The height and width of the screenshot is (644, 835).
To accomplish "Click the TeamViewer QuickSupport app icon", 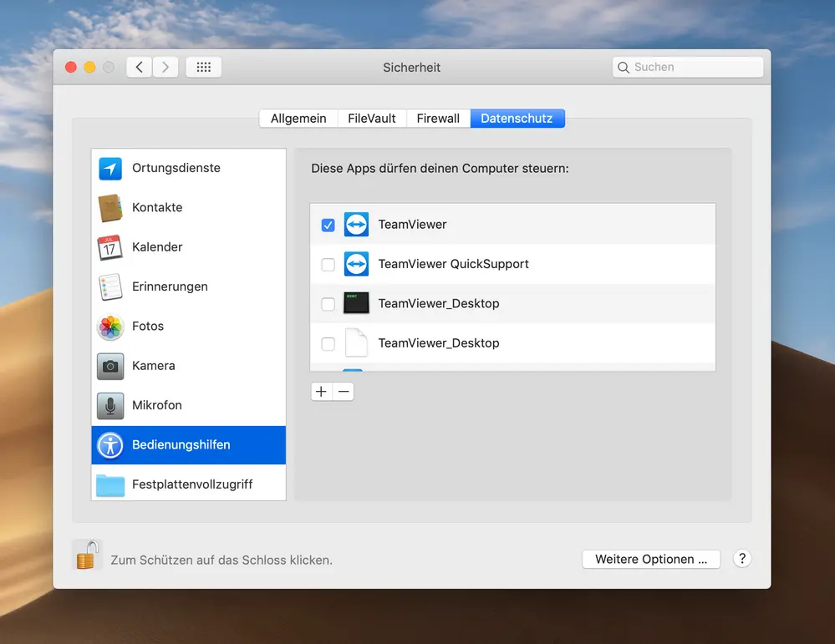I will point(356,264).
